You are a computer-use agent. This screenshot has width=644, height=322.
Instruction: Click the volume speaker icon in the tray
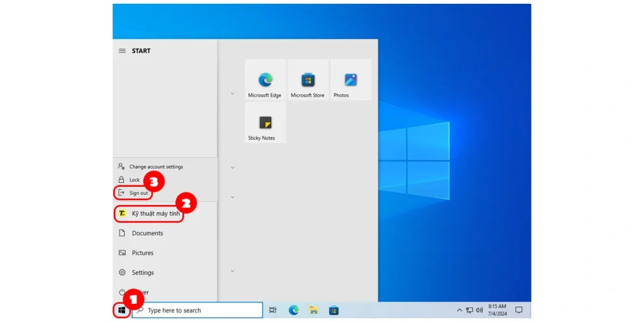click(x=479, y=310)
